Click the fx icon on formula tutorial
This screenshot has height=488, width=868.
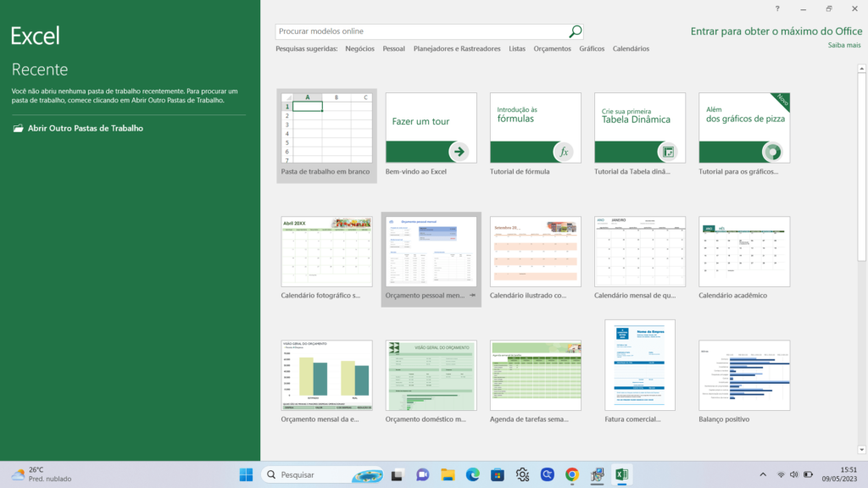tap(564, 152)
